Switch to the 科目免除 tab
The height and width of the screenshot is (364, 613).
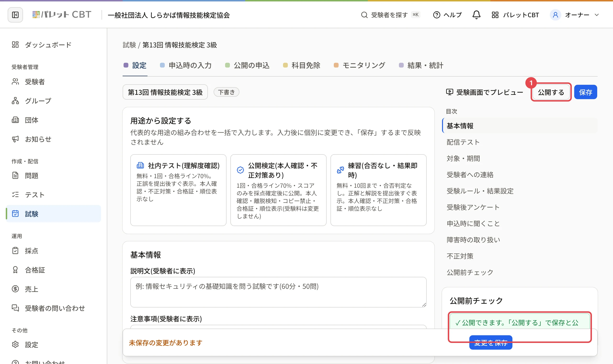tap(302, 65)
